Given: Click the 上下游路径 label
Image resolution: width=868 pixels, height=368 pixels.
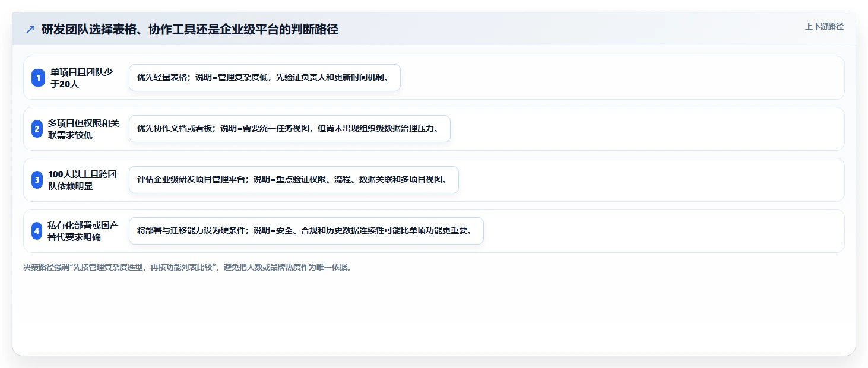Looking at the screenshot, I should [x=824, y=26].
